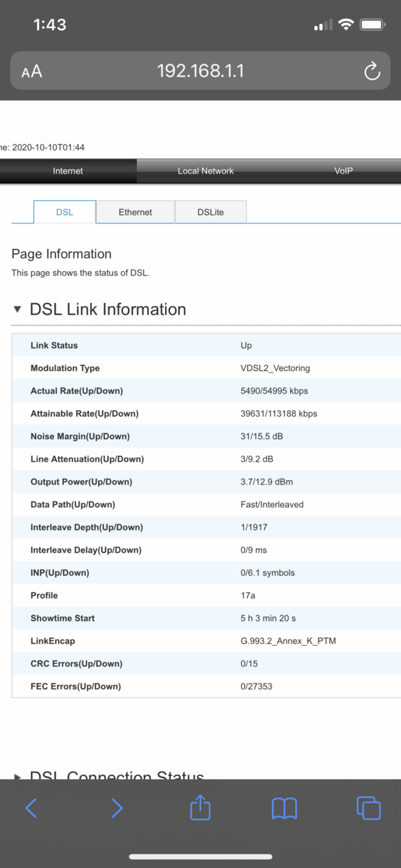Select the DSL tab

coord(64,212)
